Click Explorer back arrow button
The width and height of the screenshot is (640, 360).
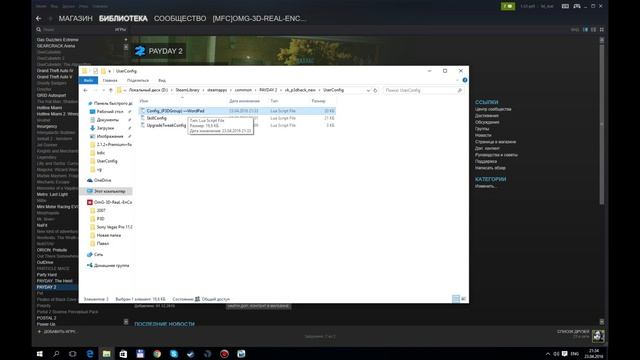85,90
